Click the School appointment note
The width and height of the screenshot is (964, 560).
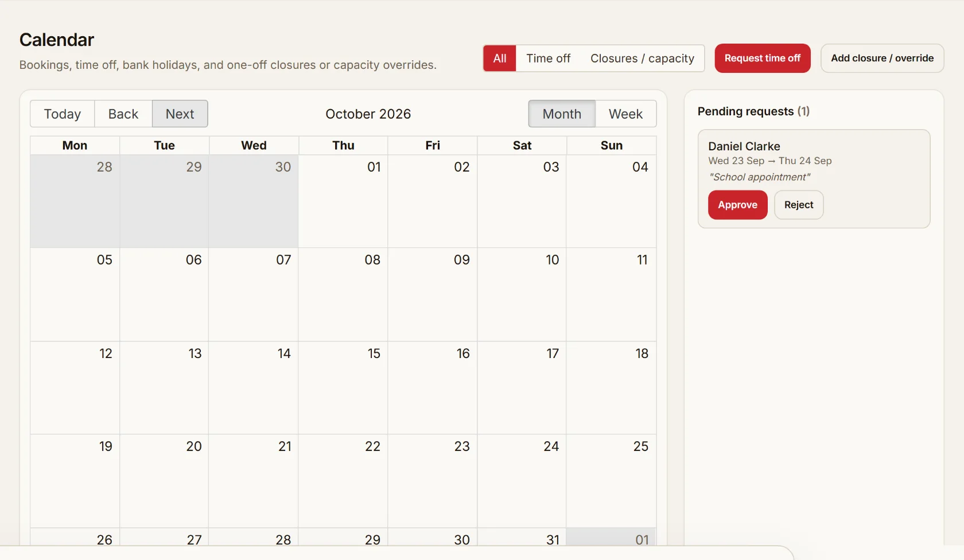point(760,177)
